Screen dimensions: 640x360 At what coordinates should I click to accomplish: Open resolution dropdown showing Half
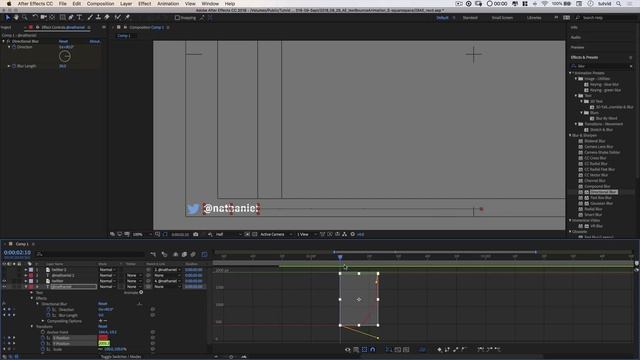(228, 234)
